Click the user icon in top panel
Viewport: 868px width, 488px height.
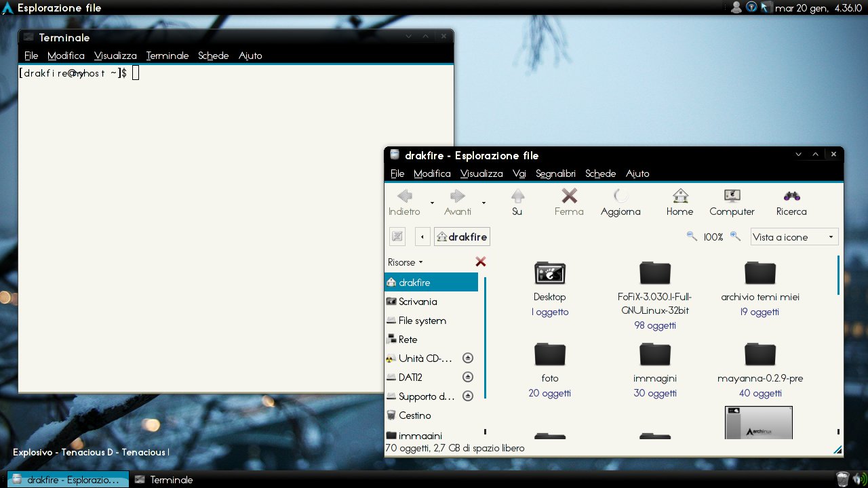(x=736, y=7)
